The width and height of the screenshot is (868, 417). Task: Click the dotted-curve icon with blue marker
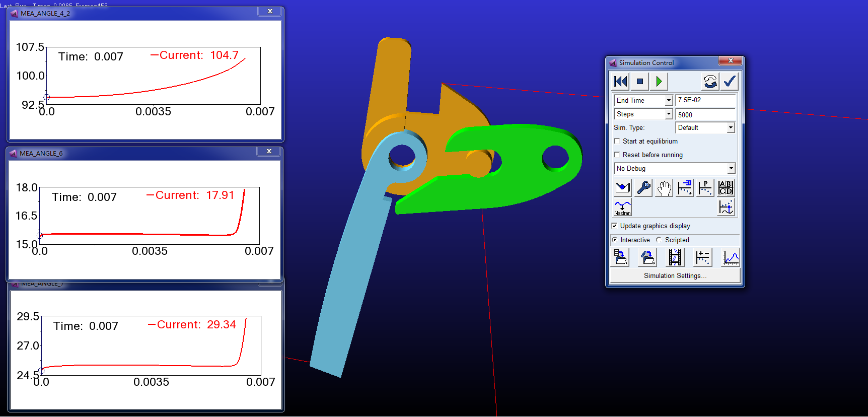(685, 188)
